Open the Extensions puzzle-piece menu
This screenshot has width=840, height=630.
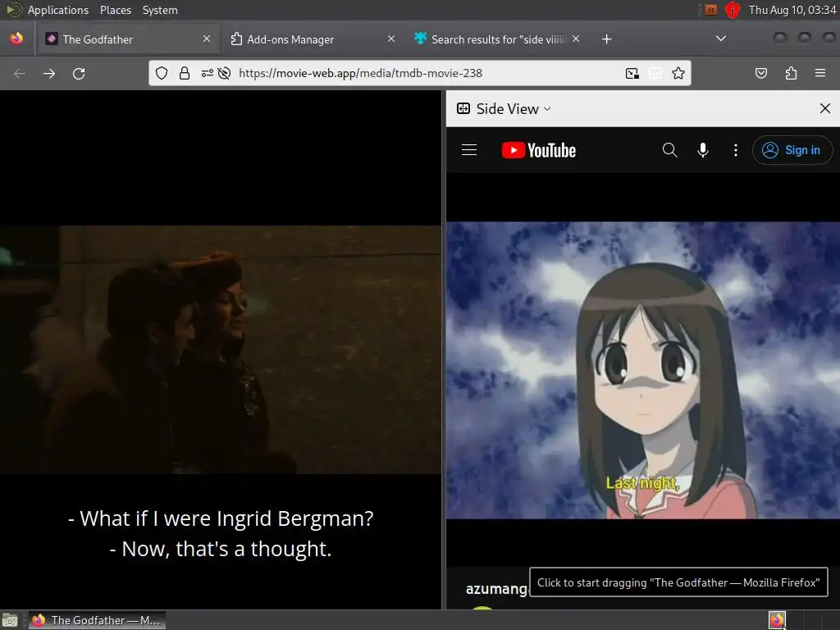point(791,73)
